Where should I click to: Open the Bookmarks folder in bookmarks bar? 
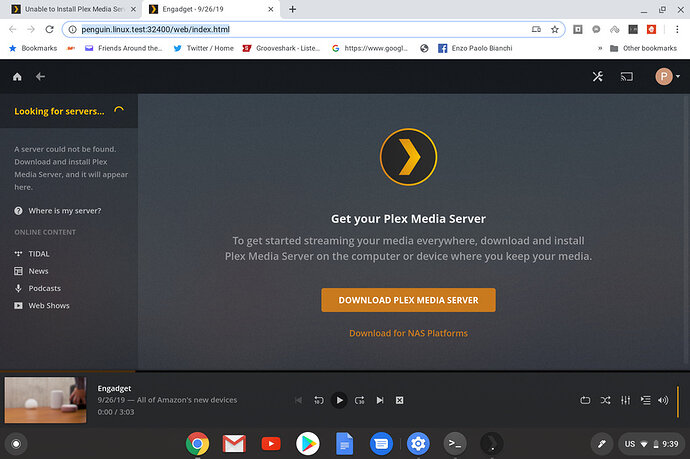click(x=33, y=48)
